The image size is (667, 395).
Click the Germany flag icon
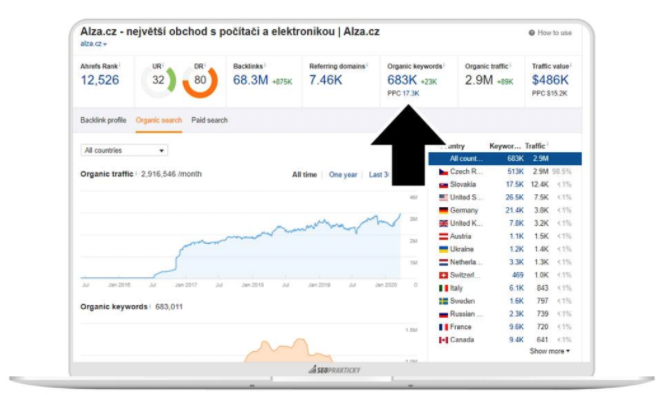click(443, 210)
